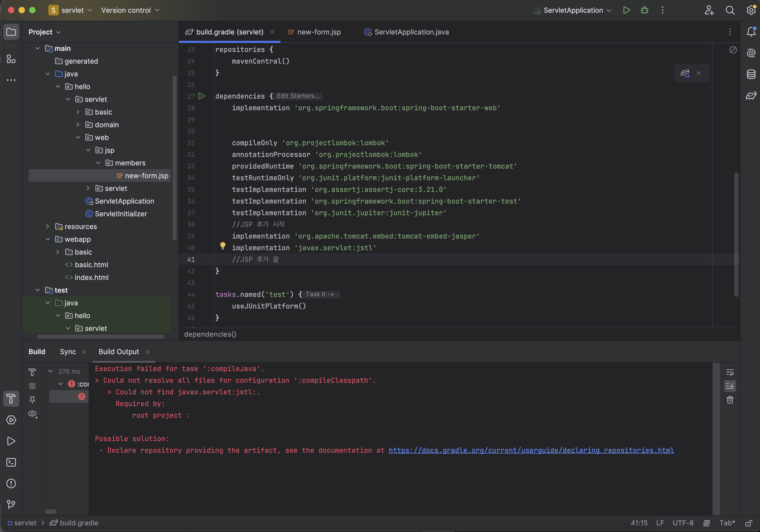Click the Load Gradle Changes floating icon

685,73
